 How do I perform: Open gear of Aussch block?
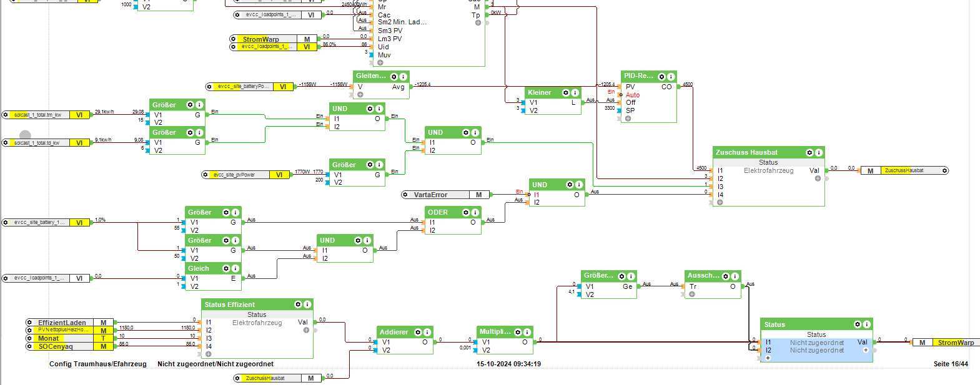(x=726, y=276)
